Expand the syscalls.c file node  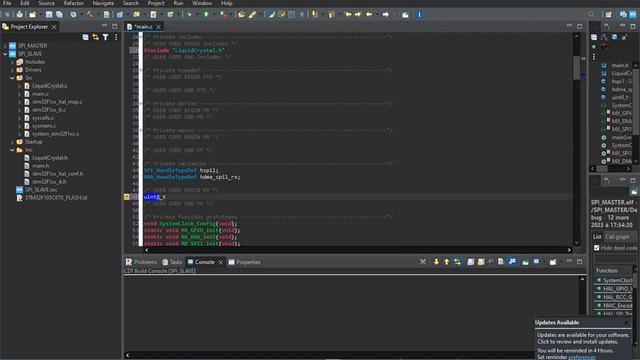pos(19,118)
